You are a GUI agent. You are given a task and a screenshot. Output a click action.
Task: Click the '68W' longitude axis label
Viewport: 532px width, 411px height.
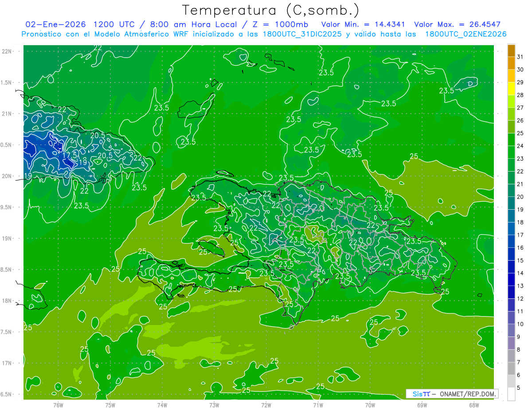click(474, 406)
